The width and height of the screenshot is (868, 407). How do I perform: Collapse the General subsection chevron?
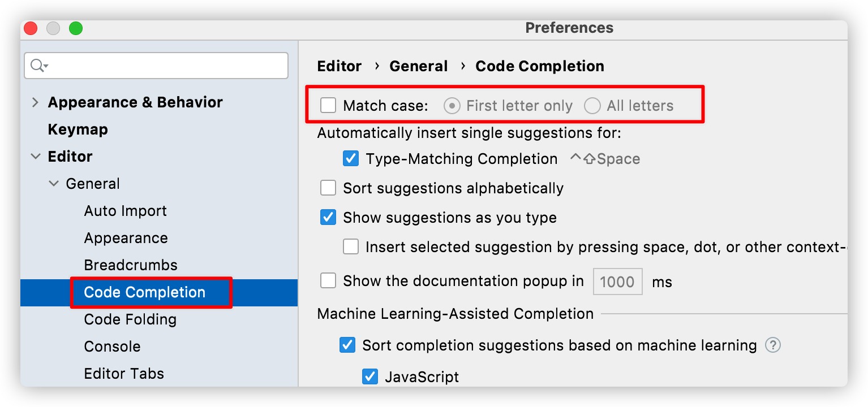coord(54,184)
